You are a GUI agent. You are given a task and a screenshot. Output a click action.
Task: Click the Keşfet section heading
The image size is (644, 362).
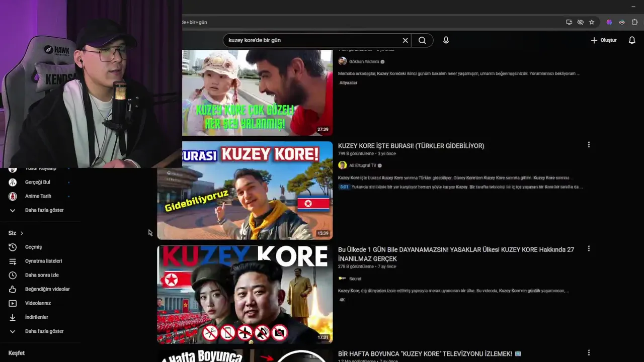click(17, 353)
